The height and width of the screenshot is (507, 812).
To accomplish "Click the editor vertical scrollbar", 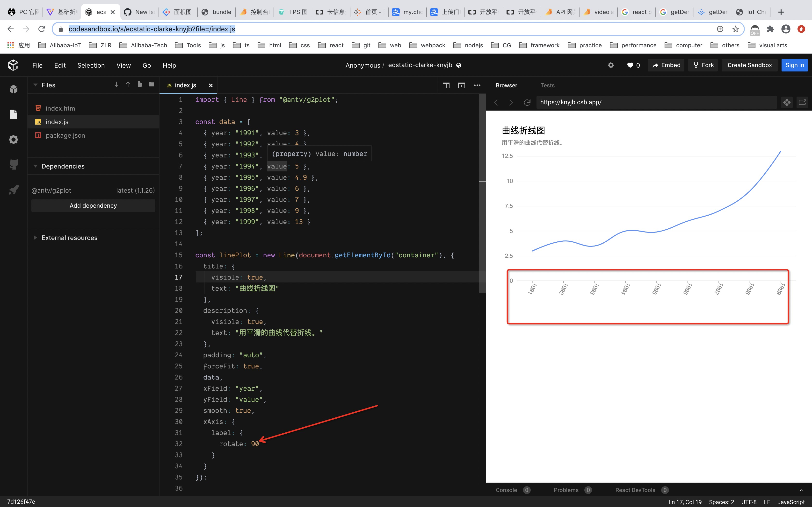I will pos(482,201).
